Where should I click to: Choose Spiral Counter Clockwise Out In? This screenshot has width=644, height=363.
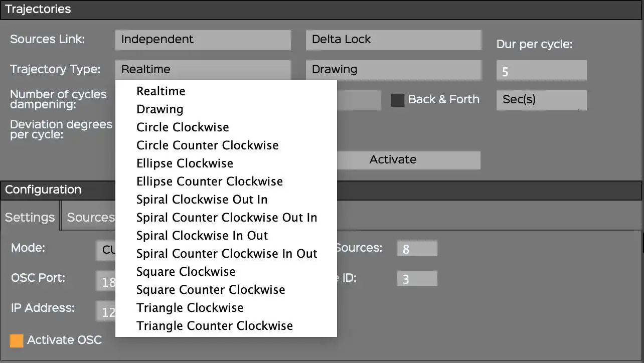coord(227,218)
